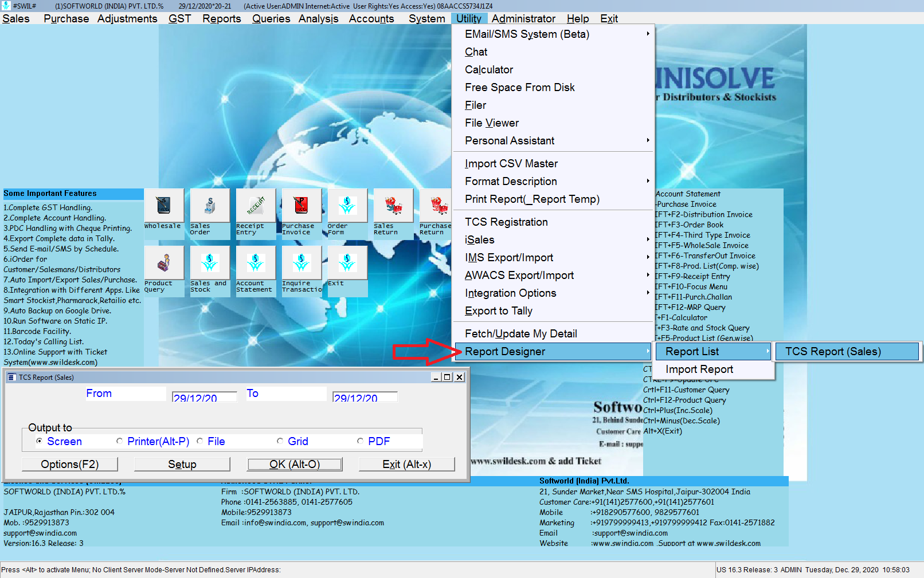This screenshot has width=924, height=578.
Task: Select Printer(Alt-P) output option
Action: tap(119, 441)
